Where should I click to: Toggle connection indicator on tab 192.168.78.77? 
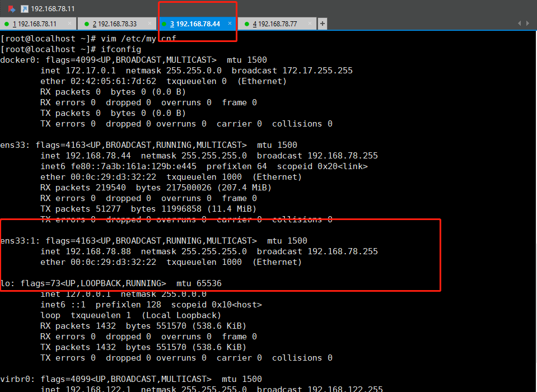tap(248, 24)
